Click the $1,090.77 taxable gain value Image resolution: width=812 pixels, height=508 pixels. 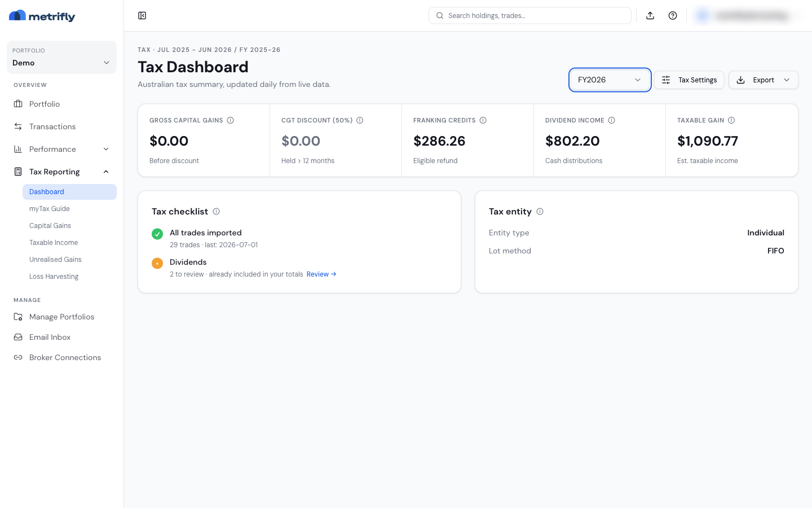708,141
